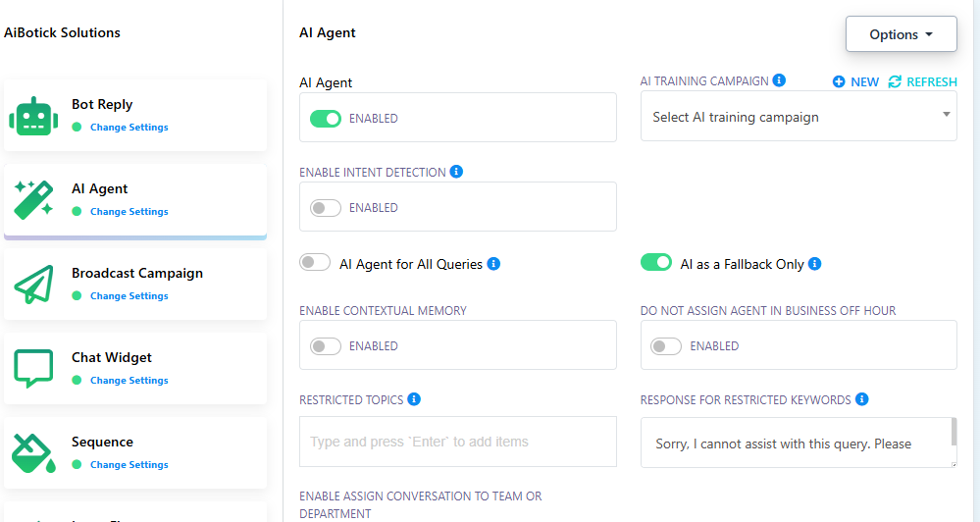The image size is (980, 522).
Task: Focus the Restricted Topics input field
Action: pos(458,442)
